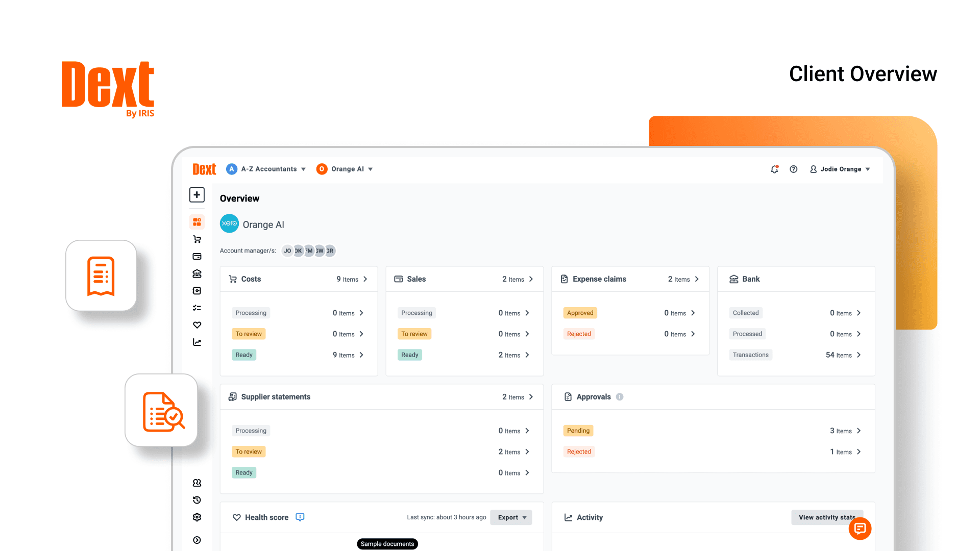Open notifications bell icon
Viewport: 980px width, 551px height.
click(774, 169)
